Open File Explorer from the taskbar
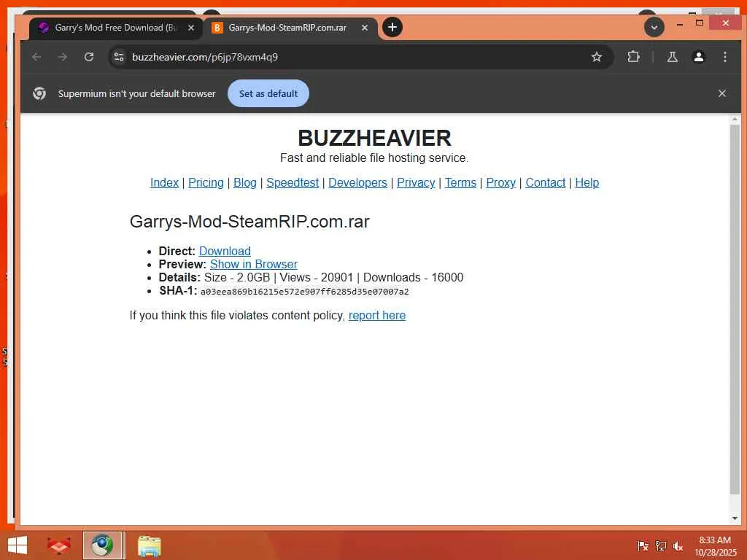Image resolution: width=747 pixels, height=560 pixels. point(149,546)
